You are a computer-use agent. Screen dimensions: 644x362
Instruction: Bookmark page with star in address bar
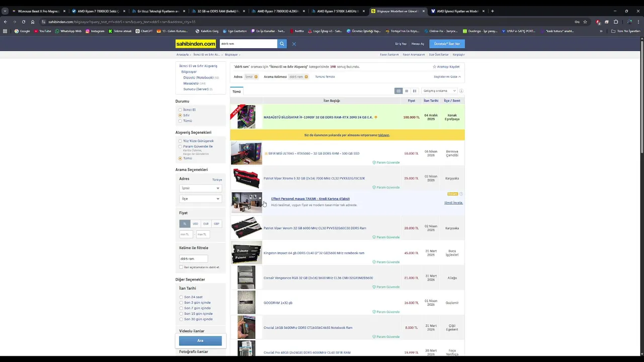click(x=585, y=22)
